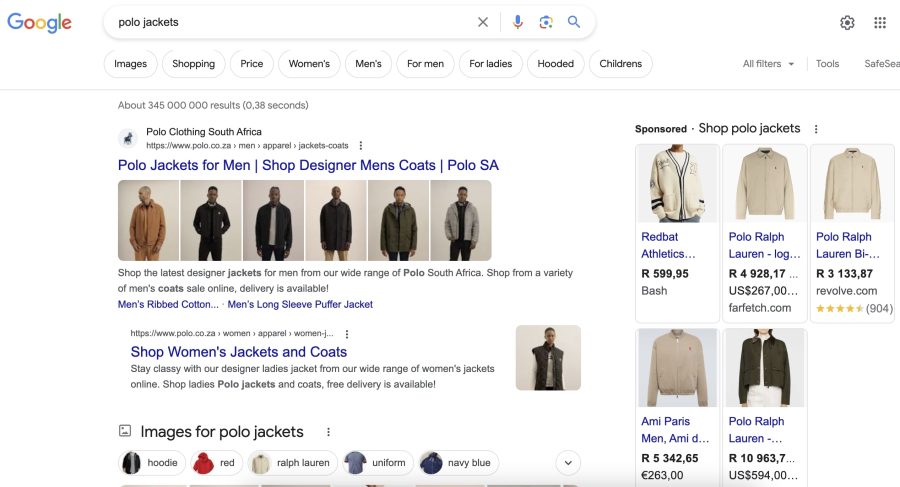Viewport: 900px width, 487px height.
Task: Select the uniform image chip
Action: [378, 463]
